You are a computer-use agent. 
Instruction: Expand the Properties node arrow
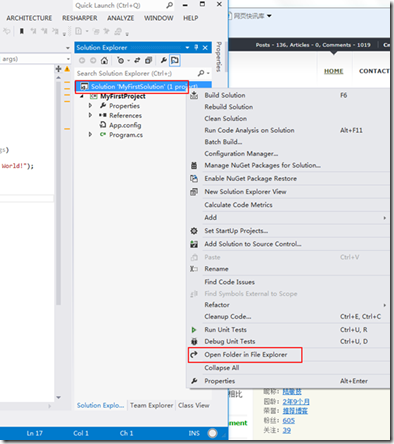click(x=90, y=106)
